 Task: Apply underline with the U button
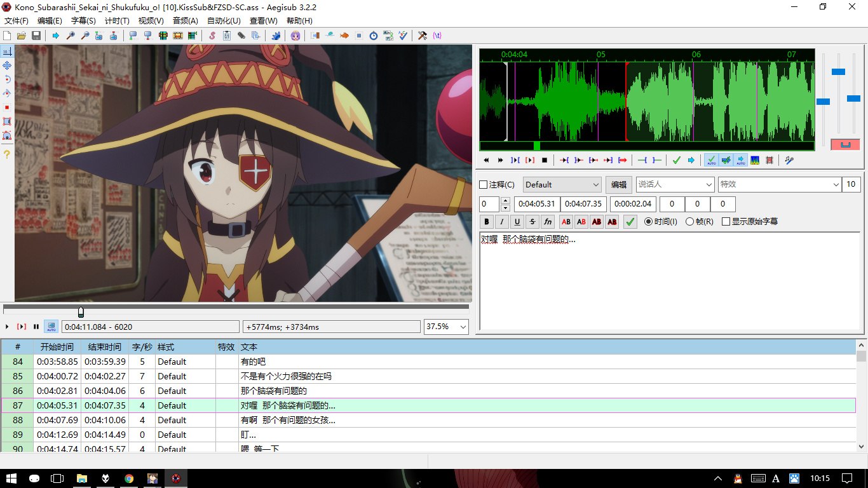click(x=517, y=222)
